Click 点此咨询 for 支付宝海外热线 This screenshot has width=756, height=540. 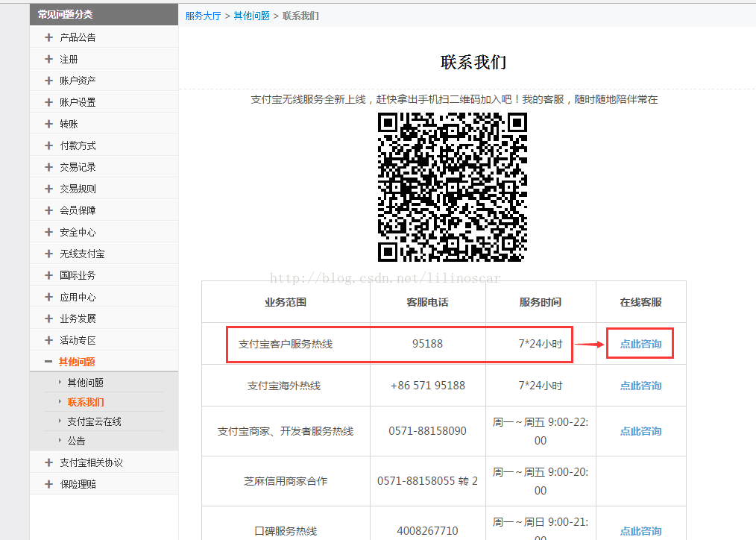coord(640,386)
